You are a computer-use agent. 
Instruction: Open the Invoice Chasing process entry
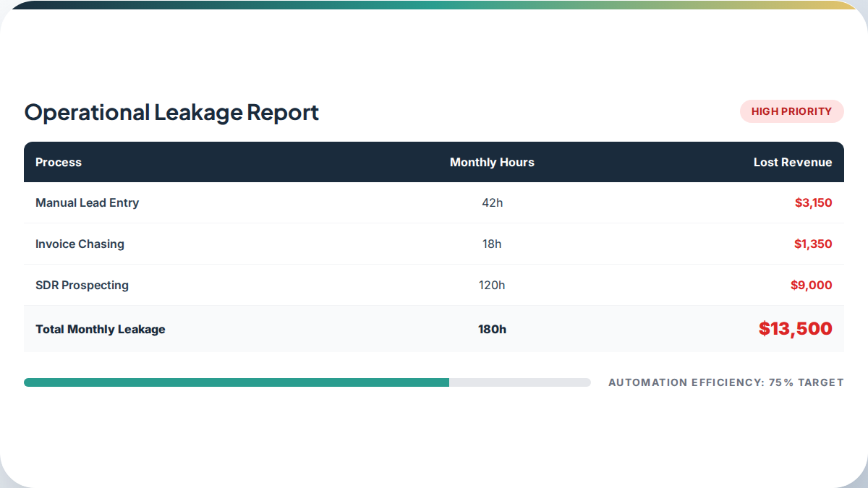click(80, 244)
